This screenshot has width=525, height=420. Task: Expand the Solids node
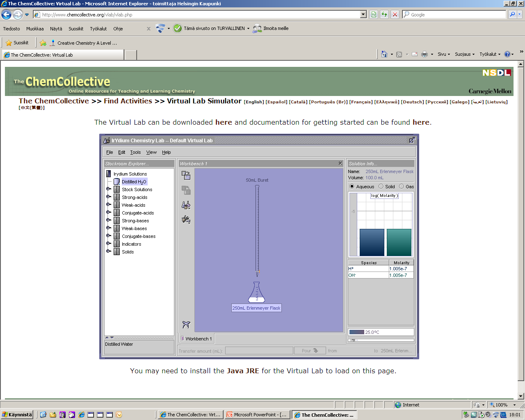[x=109, y=251]
